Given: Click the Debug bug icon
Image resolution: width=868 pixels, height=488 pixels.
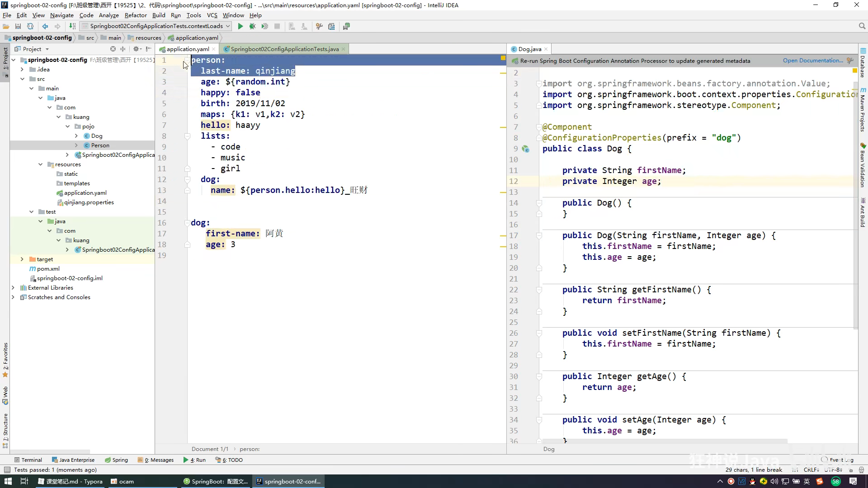Looking at the screenshot, I should tap(253, 26).
